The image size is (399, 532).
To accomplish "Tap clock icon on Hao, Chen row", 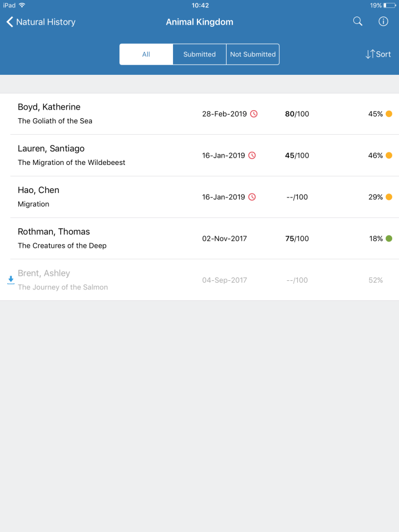I will tap(252, 197).
